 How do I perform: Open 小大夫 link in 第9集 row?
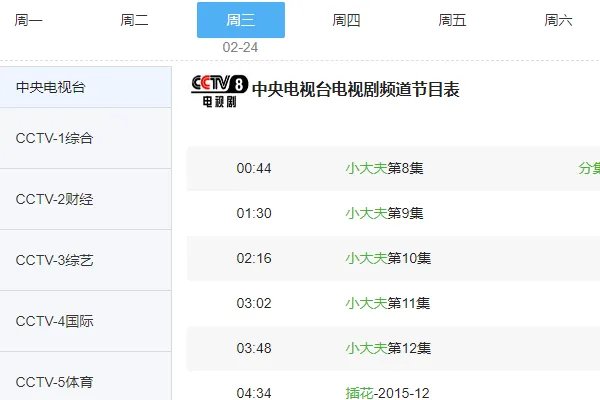pyautogui.click(x=366, y=213)
